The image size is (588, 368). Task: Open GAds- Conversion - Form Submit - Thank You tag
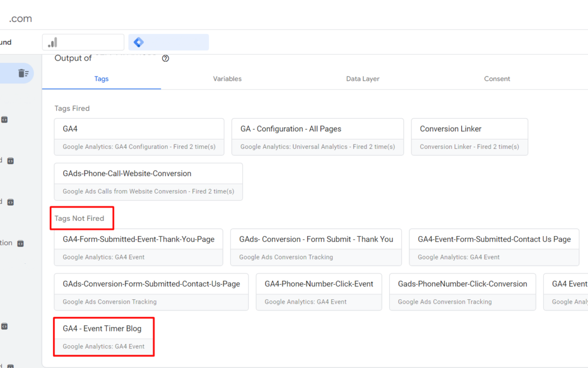[316, 247]
